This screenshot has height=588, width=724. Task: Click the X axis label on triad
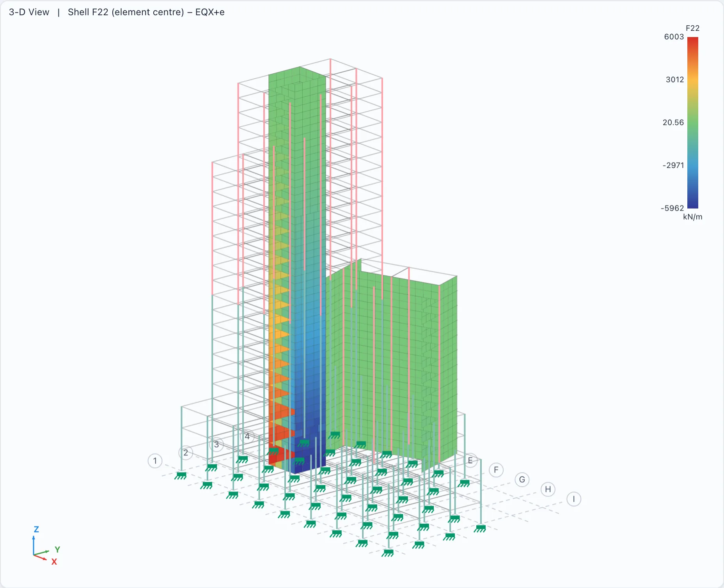[x=54, y=562]
